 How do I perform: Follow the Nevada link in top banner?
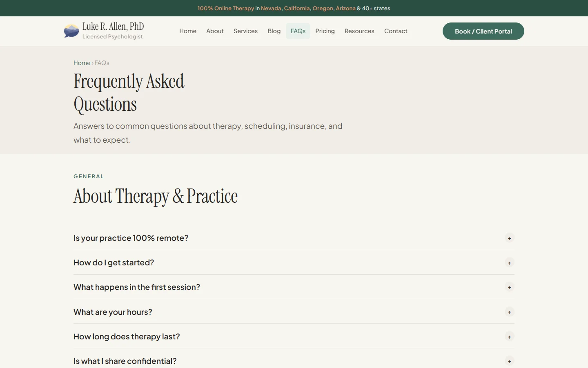coord(271,8)
